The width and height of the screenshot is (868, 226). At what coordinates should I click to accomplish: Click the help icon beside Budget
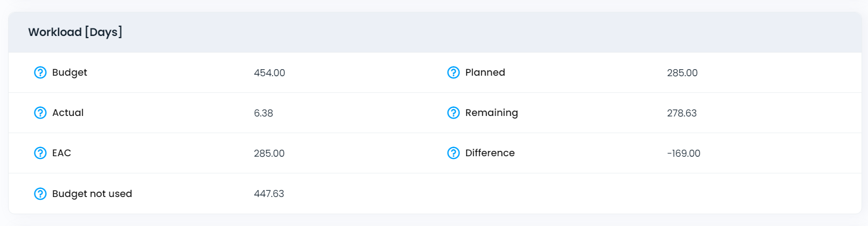pyautogui.click(x=40, y=72)
